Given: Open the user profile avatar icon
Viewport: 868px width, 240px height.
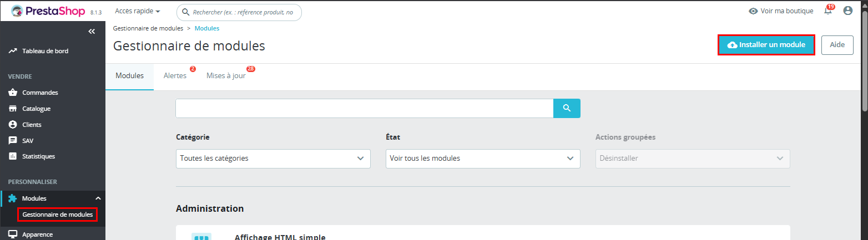Looking at the screenshot, I should tap(847, 11).
